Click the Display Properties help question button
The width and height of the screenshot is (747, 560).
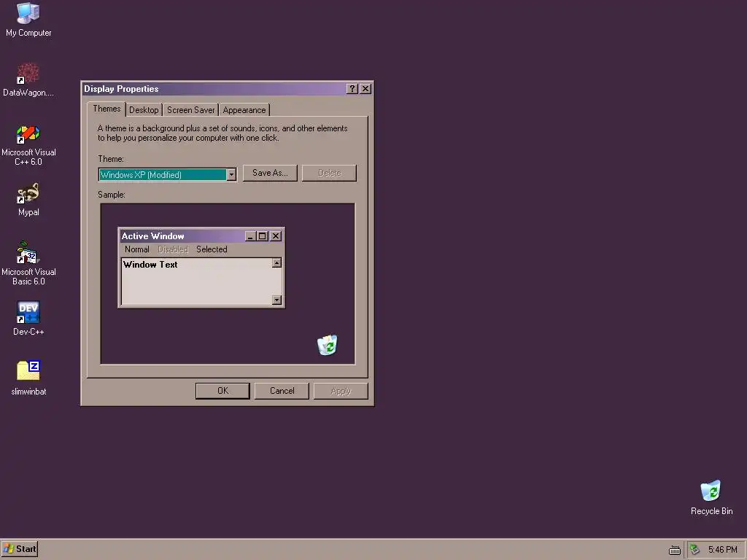click(352, 88)
